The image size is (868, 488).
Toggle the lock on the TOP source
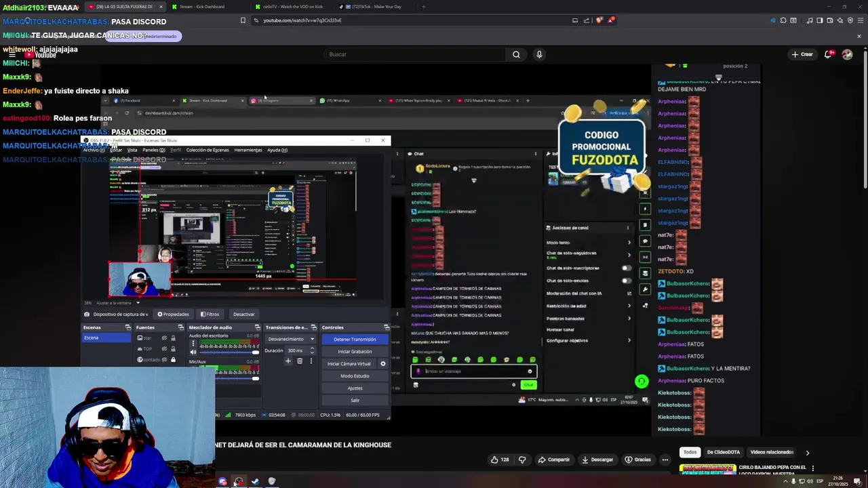point(173,349)
